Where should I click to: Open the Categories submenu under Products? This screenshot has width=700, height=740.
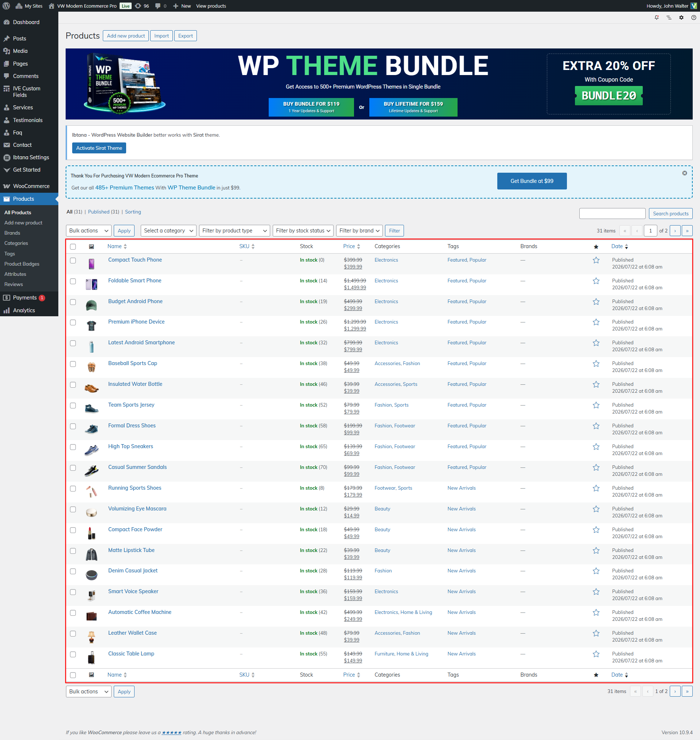tap(16, 243)
